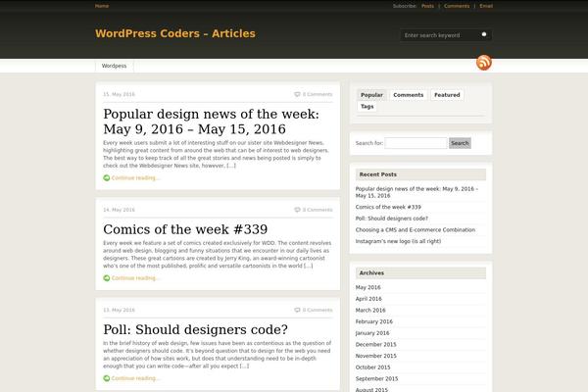
Task: Open post title Comics of the week #339
Action: [185, 229]
